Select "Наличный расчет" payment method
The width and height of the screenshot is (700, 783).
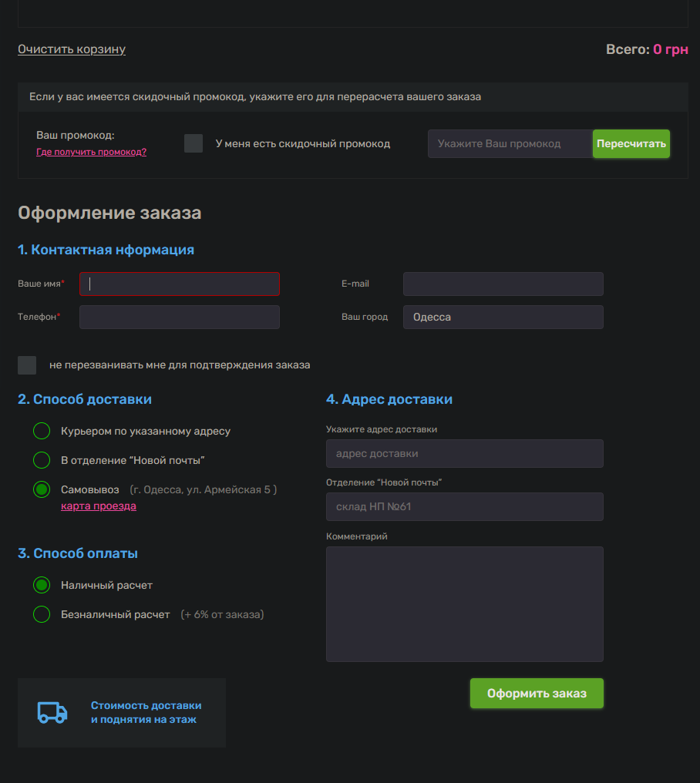coord(42,585)
